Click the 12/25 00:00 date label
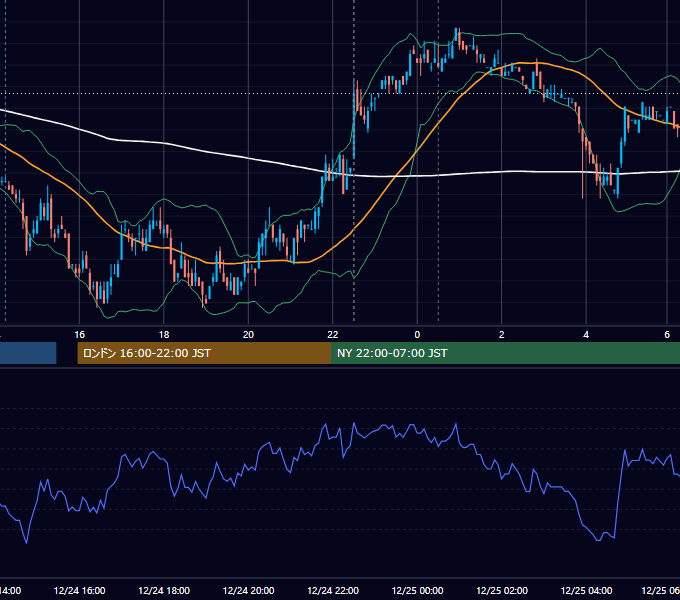Viewport: 680px width, 600px height. (418, 590)
